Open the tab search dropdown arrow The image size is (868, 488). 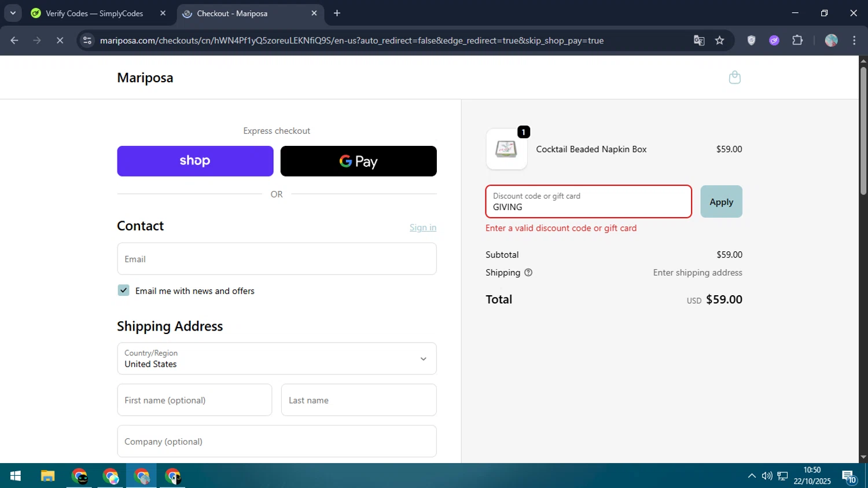[x=13, y=13]
